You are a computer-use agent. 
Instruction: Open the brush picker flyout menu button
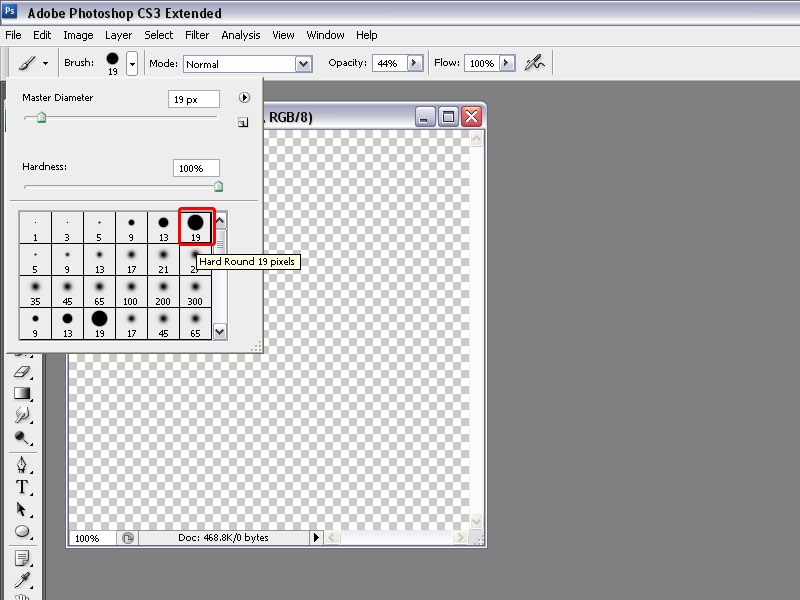point(243,98)
